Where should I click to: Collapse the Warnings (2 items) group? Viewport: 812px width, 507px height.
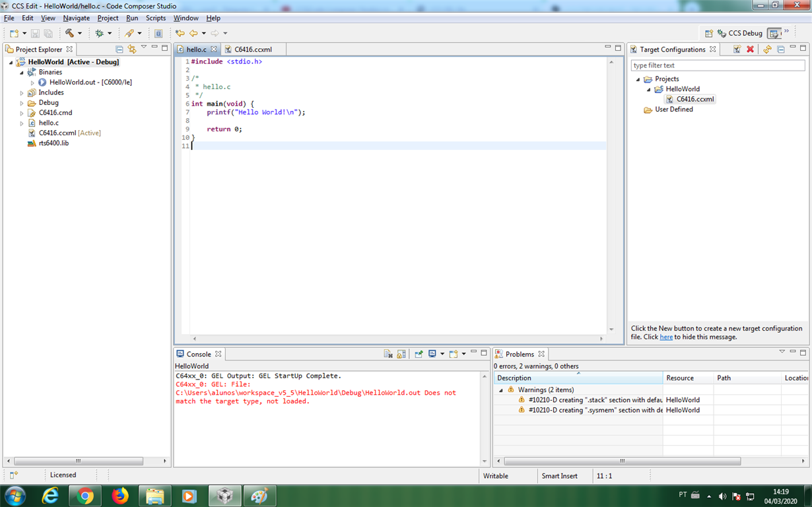point(501,390)
